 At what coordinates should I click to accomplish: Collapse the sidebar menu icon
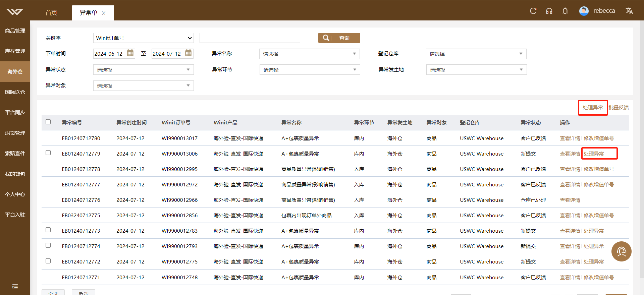click(15, 287)
